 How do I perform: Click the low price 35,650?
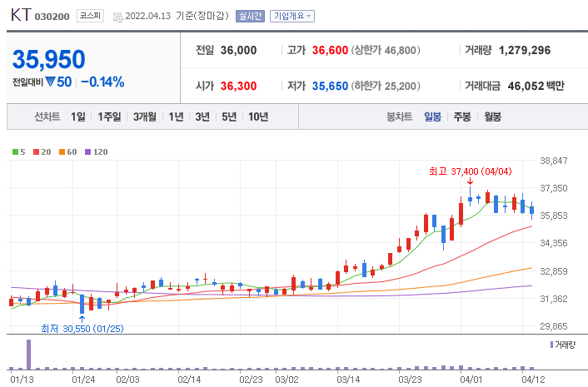coord(330,87)
